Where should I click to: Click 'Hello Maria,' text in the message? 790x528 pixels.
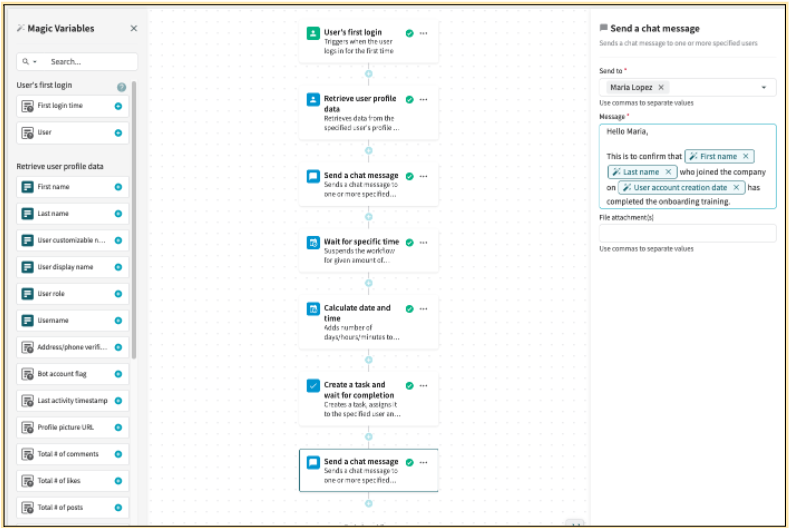click(x=627, y=131)
